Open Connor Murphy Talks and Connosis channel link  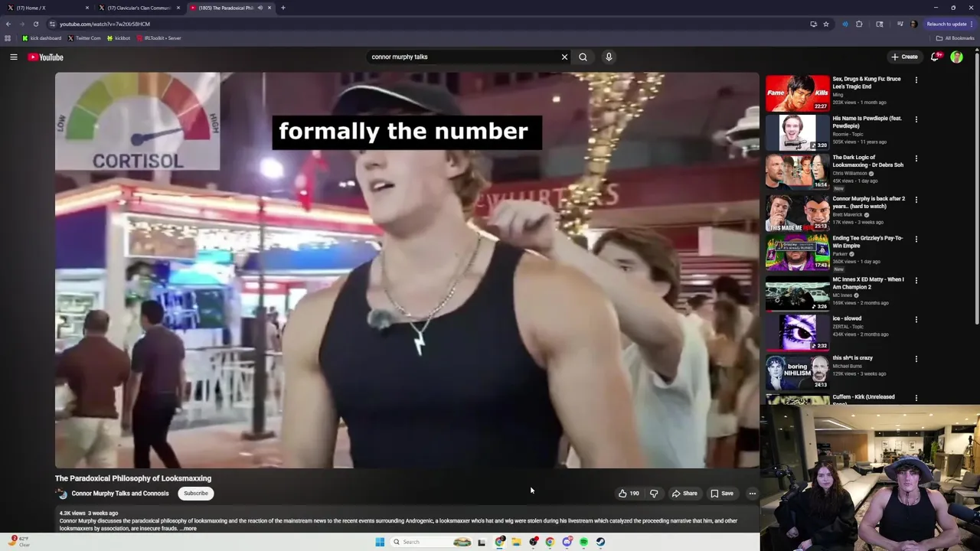[119, 494]
